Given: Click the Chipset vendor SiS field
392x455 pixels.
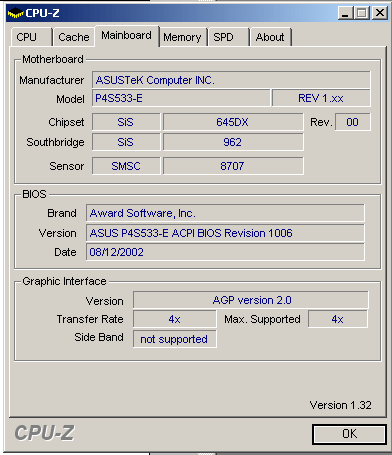Looking at the screenshot, I should pyautogui.click(x=126, y=122).
